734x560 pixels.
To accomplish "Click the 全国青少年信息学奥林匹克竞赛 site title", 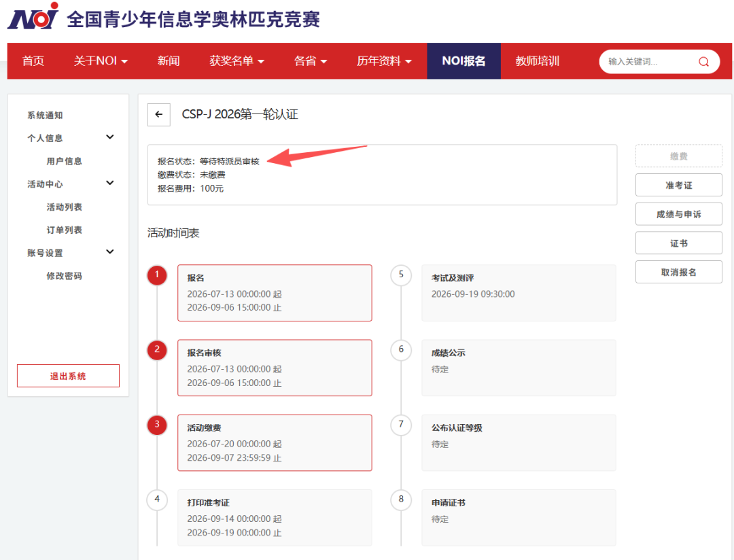I will pos(193,20).
